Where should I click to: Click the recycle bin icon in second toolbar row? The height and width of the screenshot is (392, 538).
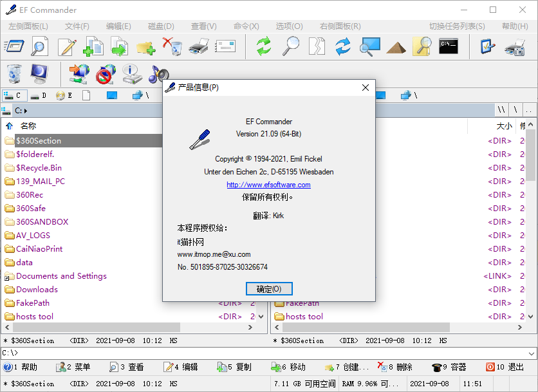click(x=14, y=74)
